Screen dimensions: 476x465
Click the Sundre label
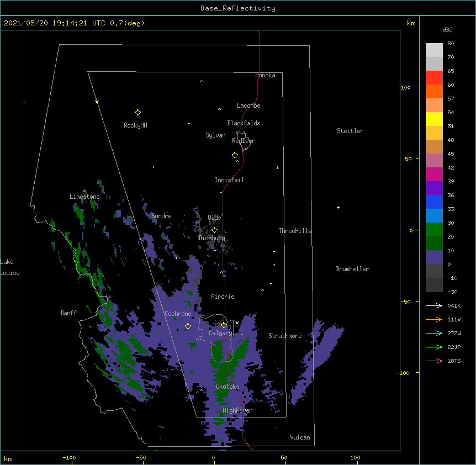point(161,216)
